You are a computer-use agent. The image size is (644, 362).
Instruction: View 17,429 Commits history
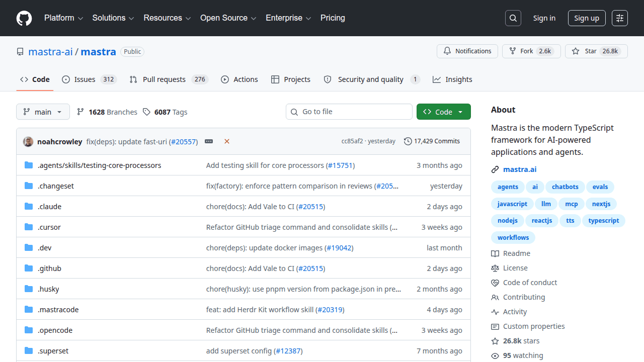pos(432,141)
